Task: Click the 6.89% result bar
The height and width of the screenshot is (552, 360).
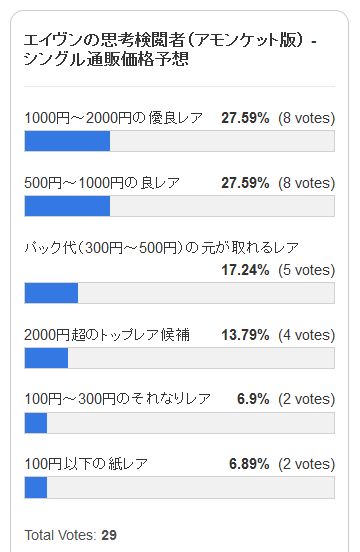Action: pos(179,488)
